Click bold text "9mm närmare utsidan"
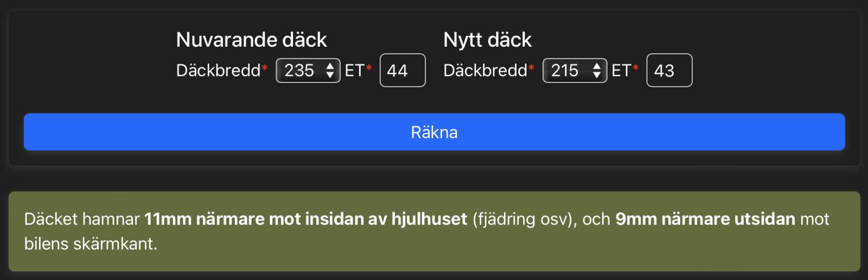 (705, 219)
